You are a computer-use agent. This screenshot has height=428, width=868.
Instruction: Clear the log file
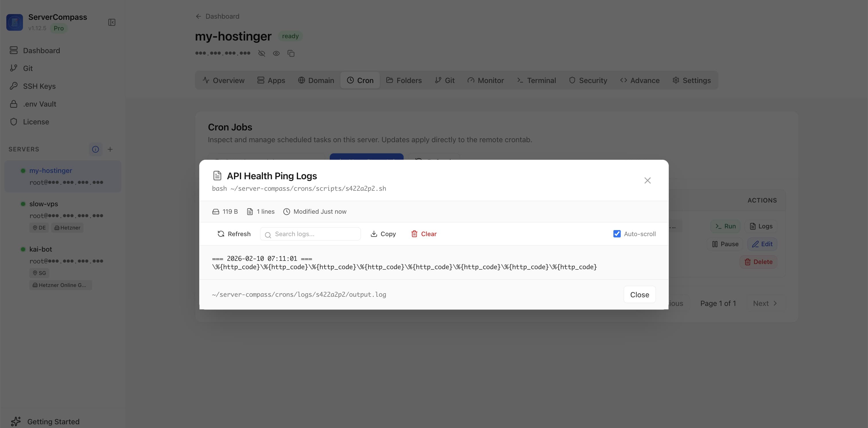point(424,234)
